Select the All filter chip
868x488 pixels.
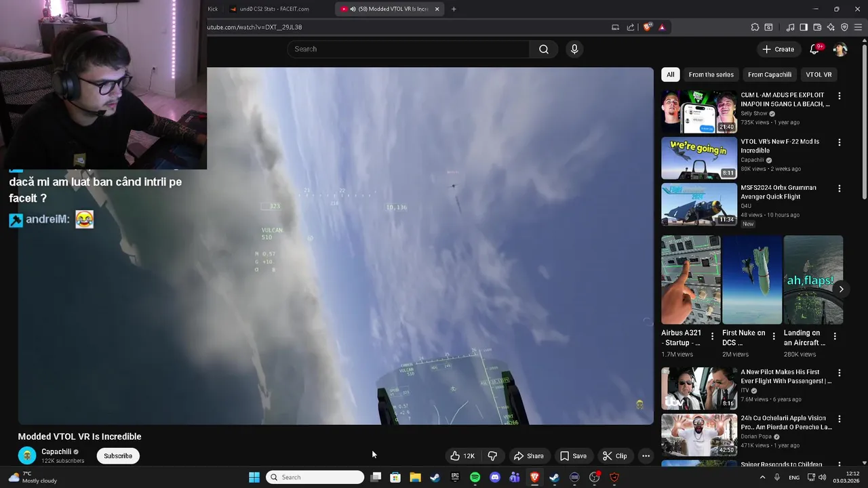(x=670, y=75)
